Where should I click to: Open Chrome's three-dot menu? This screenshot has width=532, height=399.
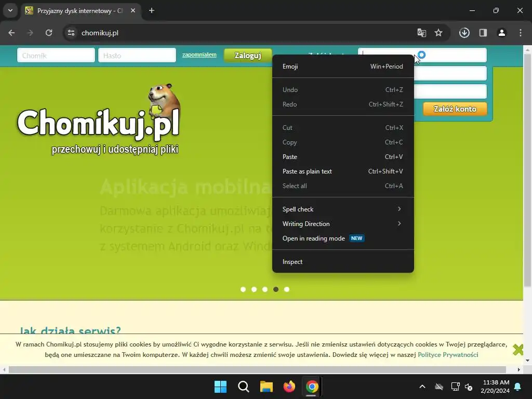[x=521, y=33]
